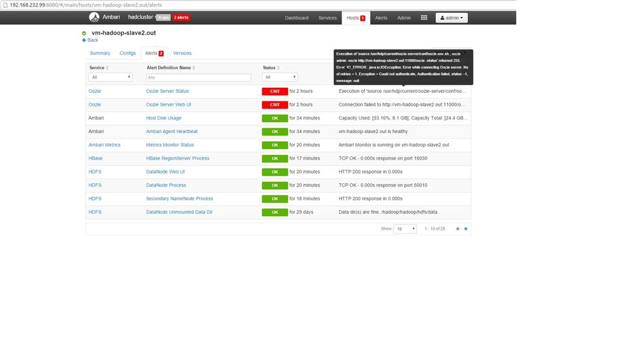Change the Show rows per page dropdown
Viewport: 644px width, 346px height.
pyautogui.click(x=405, y=229)
